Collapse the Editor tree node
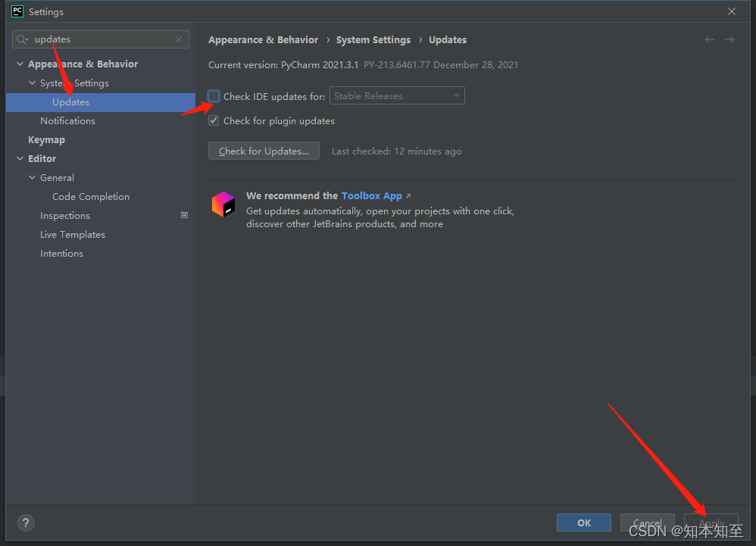This screenshot has width=756, height=546. (20, 158)
